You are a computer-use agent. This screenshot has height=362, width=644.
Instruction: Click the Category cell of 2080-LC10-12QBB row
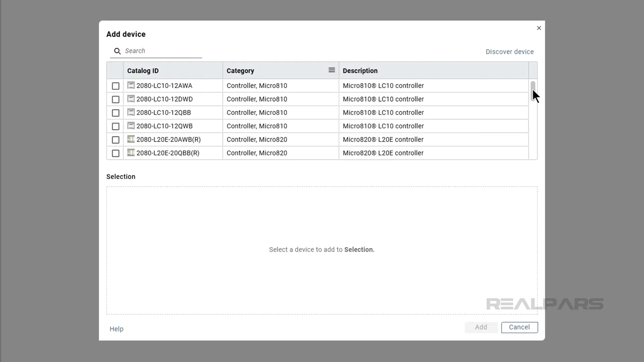[x=281, y=113]
